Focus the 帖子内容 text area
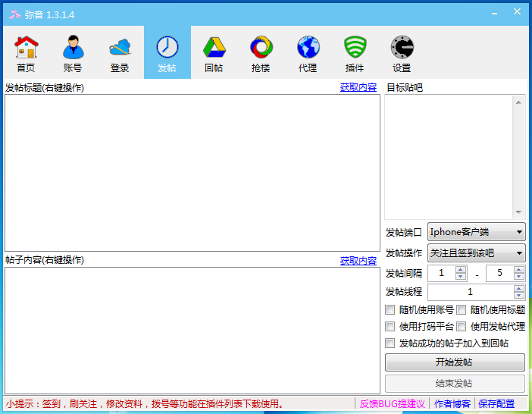This screenshot has height=414, width=532. tap(192, 331)
